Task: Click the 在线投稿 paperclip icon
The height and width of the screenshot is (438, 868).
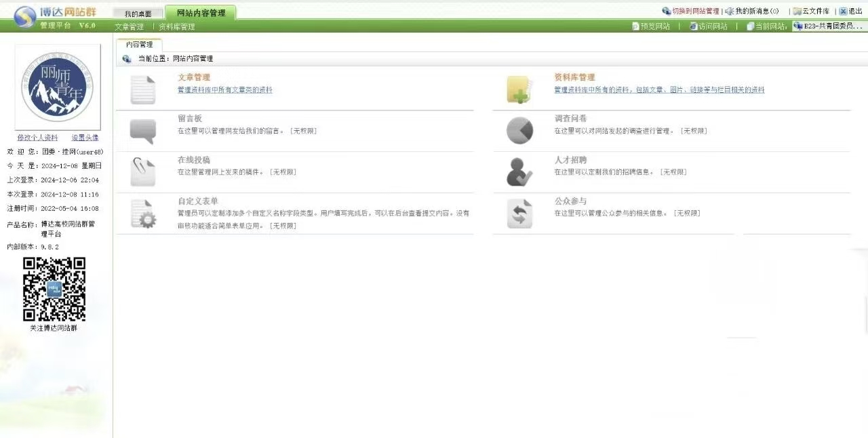Action: 143,172
